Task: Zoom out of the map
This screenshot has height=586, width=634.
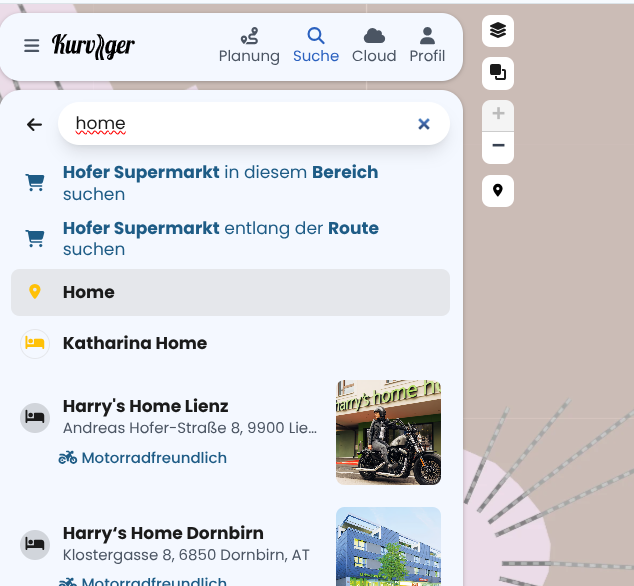Action: (498, 148)
